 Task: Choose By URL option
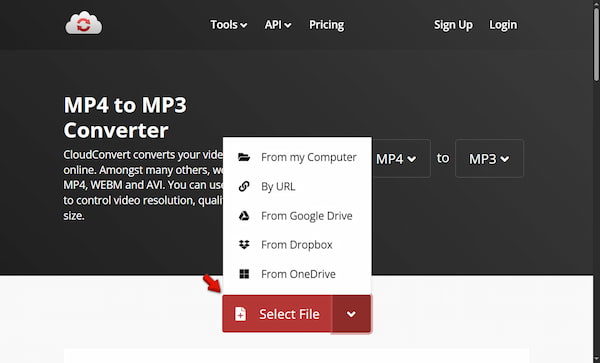tap(297, 187)
